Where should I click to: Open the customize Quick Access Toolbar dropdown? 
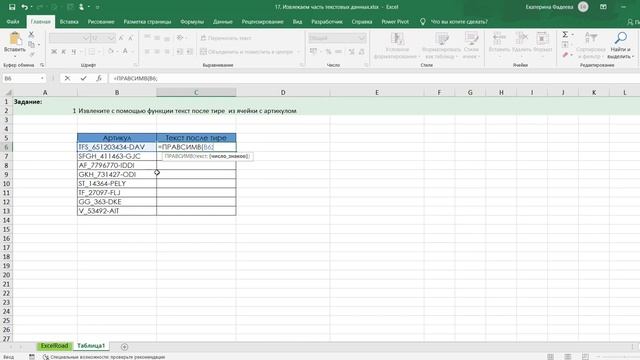click(98, 7)
